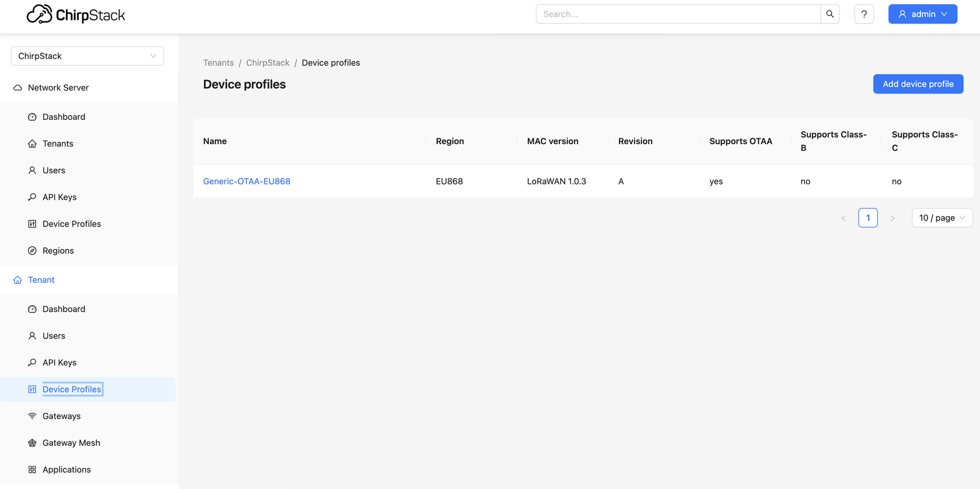Image resolution: width=980 pixels, height=489 pixels.
Task: Select the highlighted Tenant Device Profiles item
Action: [89, 389]
